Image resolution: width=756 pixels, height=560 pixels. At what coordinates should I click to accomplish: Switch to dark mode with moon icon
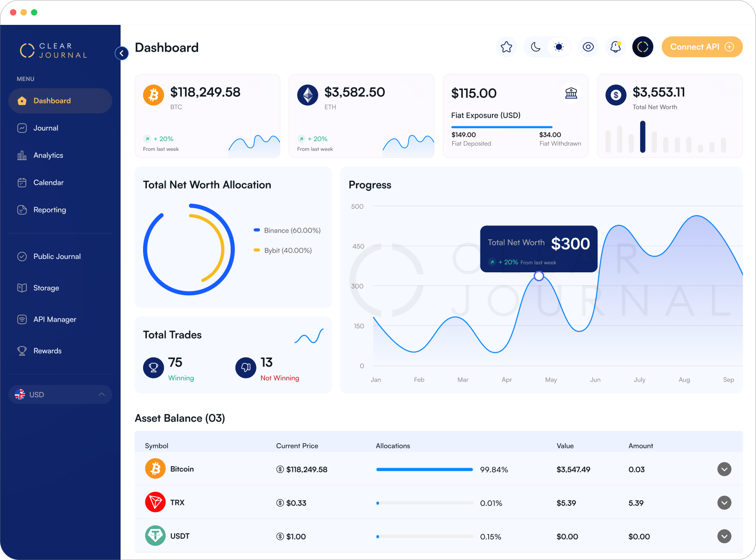[x=536, y=47]
